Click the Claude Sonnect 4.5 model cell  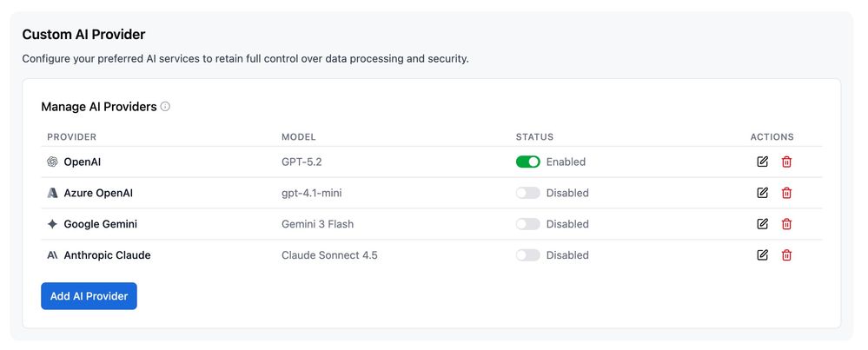(329, 255)
